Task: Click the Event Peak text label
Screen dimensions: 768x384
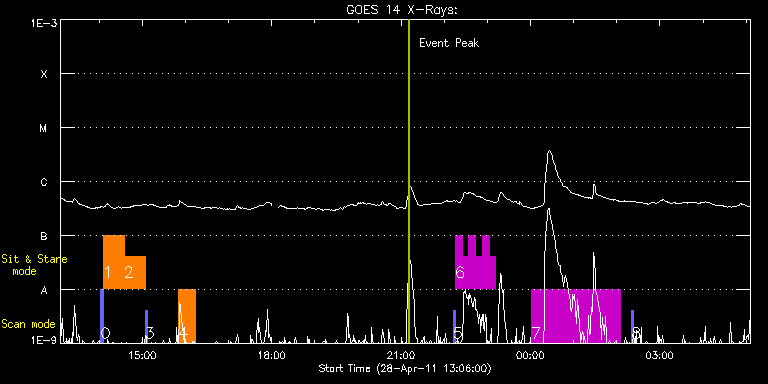Action: click(x=449, y=43)
